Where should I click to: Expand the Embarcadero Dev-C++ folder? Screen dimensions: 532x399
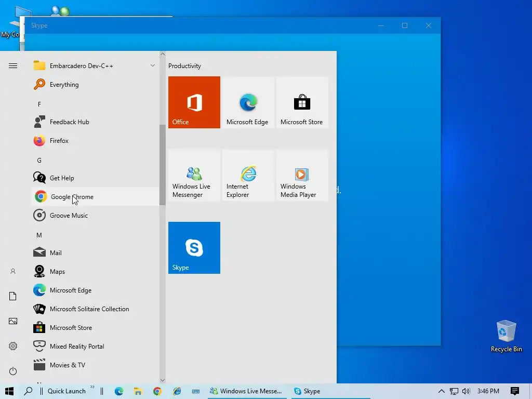click(x=95, y=66)
